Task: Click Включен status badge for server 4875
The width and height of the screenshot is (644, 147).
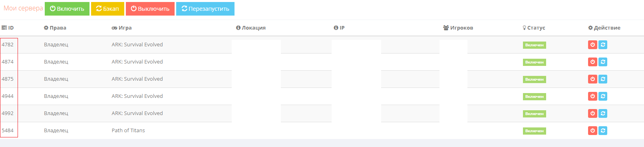Action: 535,79
